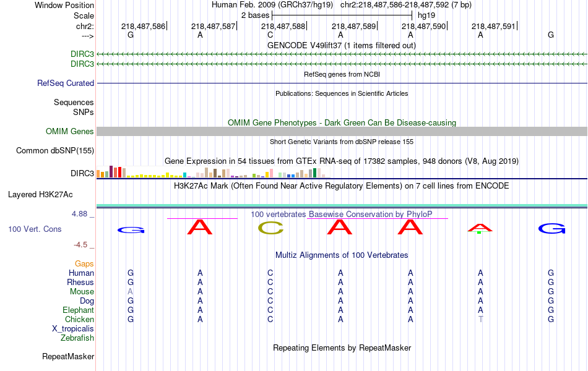Click the OMIM Gene Phenotypes green title
The width and height of the screenshot is (588, 371).
(x=342, y=122)
